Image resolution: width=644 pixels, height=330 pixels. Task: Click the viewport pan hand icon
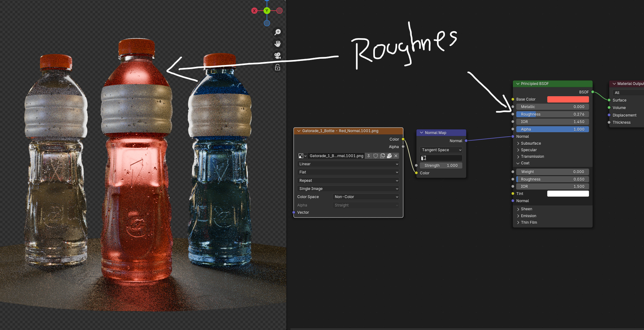(x=278, y=44)
